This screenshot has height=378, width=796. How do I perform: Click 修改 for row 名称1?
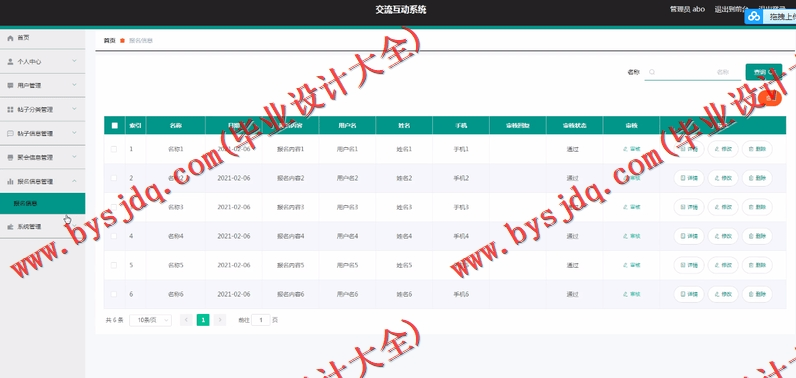723,149
